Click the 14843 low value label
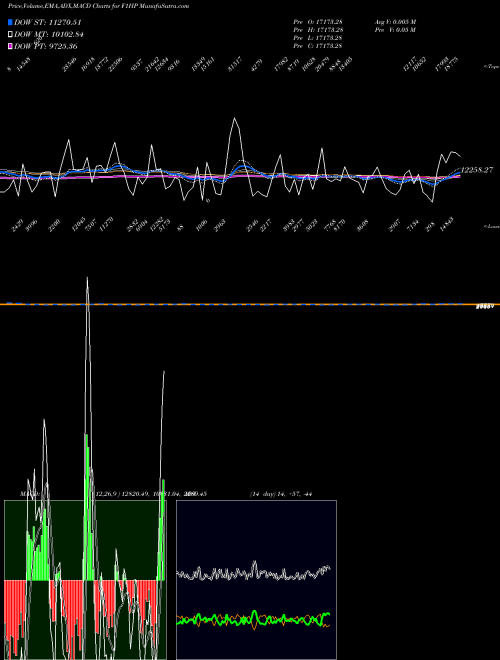Viewport: 500px width, 660px height. point(446,224)
